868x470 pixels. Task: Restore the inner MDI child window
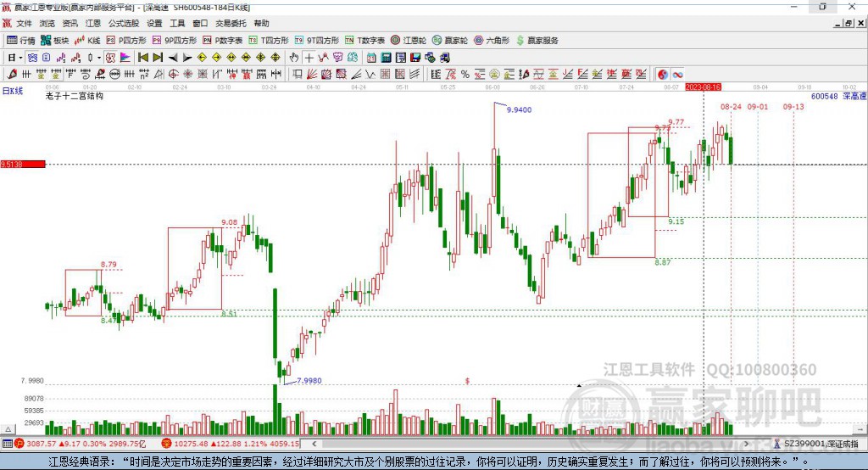(x=849, y=23)
